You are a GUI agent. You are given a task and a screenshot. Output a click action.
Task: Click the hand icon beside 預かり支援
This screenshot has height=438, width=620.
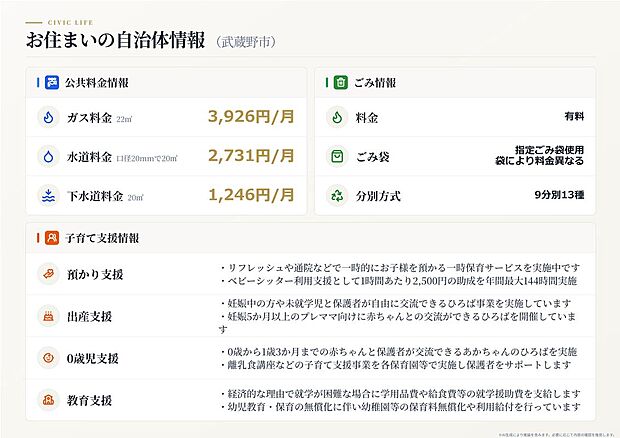pyautogui.click(x=48, y=274)
